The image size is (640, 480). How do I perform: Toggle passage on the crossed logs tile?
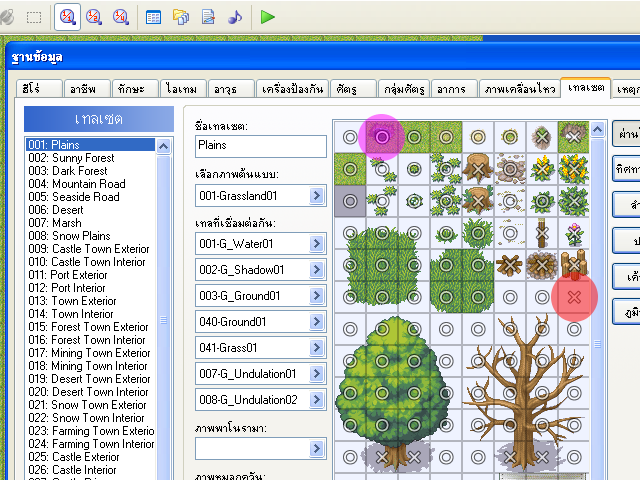pos(510,265)
